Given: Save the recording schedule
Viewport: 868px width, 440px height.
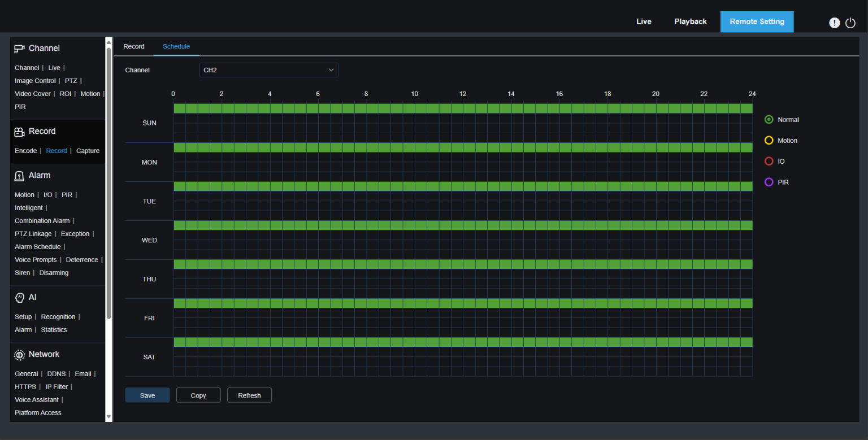Looking at the screenshot, I should pyautogui.click(x=147, y=395).
